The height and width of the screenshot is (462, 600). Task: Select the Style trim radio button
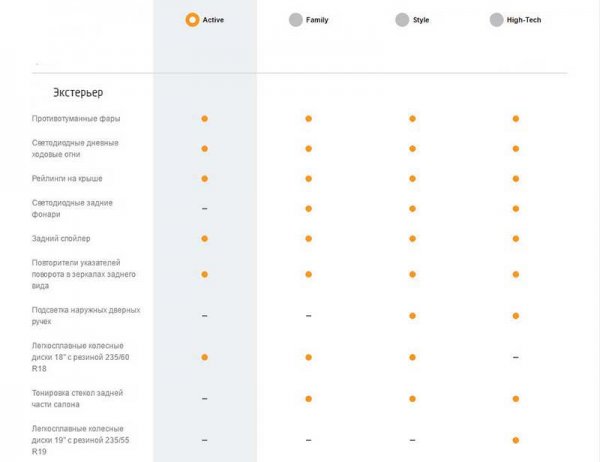click(402, 20)
